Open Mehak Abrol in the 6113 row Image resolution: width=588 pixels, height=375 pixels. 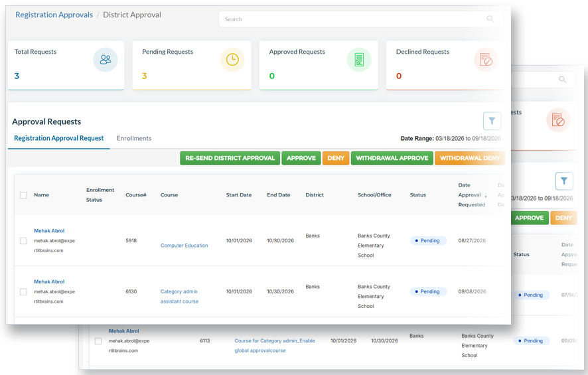pos(123,331)
